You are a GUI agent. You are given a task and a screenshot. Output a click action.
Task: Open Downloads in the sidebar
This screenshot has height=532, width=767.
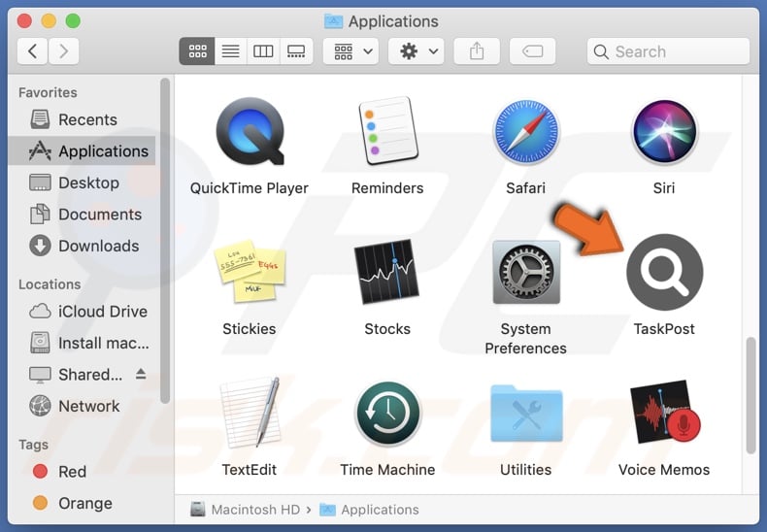[82, 246]
